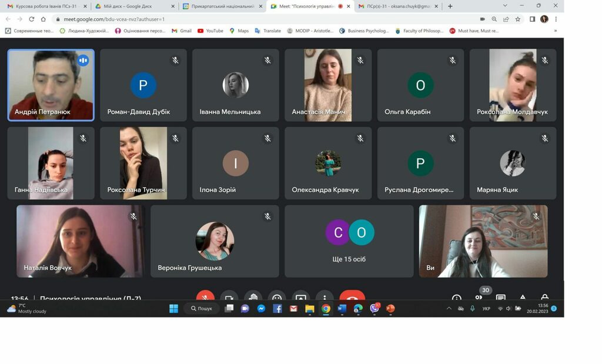Open the chat panel icon

pos(500,298)
